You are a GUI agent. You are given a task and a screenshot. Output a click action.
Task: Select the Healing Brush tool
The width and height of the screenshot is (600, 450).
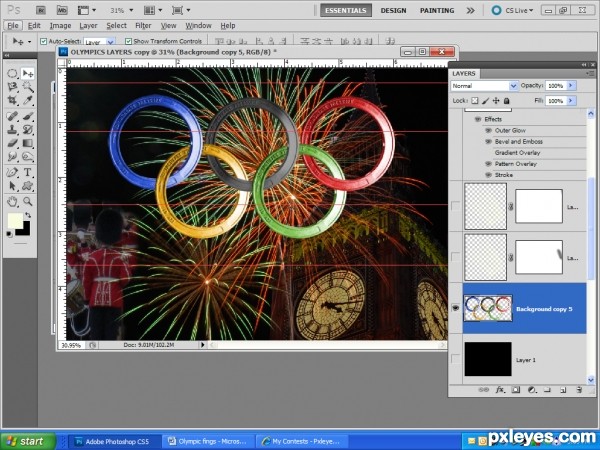(13, 116)
